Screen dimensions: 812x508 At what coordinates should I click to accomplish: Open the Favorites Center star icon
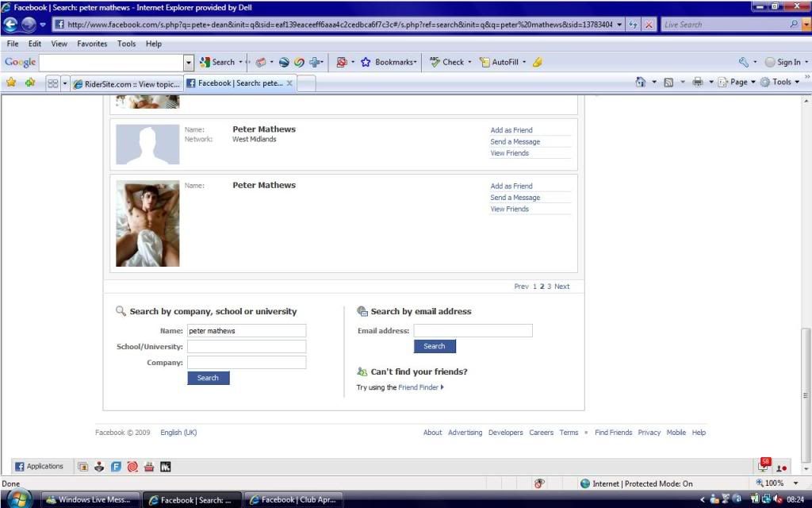pos(11,82)
